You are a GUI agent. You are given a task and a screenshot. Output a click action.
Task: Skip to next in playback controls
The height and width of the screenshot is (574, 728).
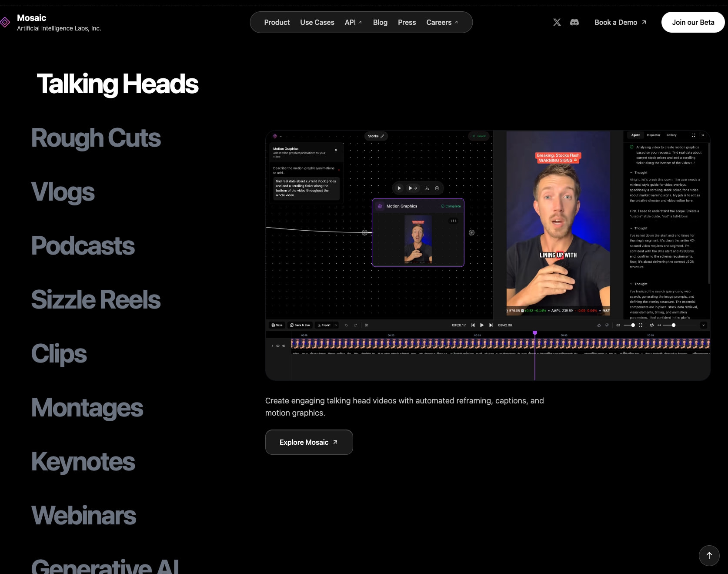pyautogui.click(x=491, y=325)
